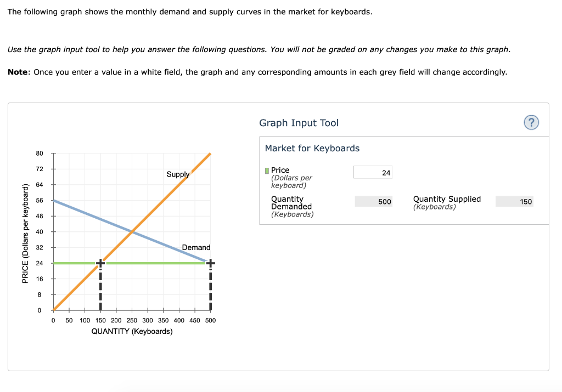This screenshot has height=392, width=562.
Task: Select the Price input field showing 24
Action: [x=373, y=172]
